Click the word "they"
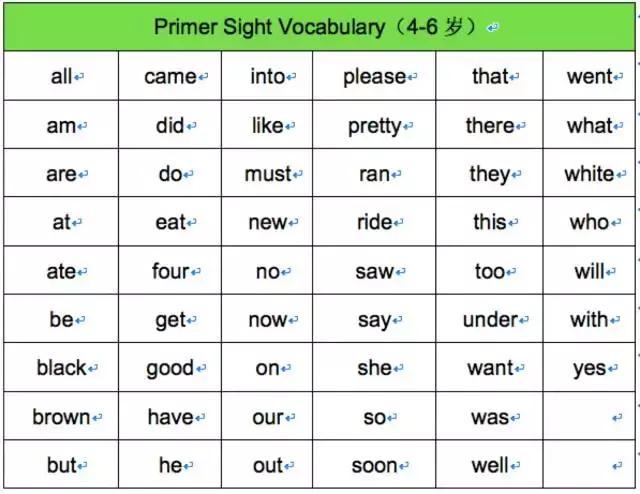The width and height of the screenshot is (640, 494). pyautogui.click(x=490, y=174)
